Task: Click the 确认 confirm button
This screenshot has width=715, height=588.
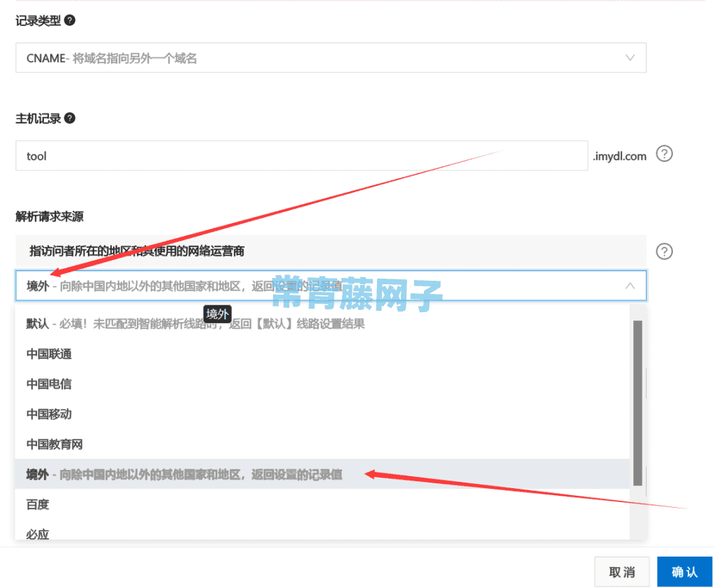Action: click(684, 571)
